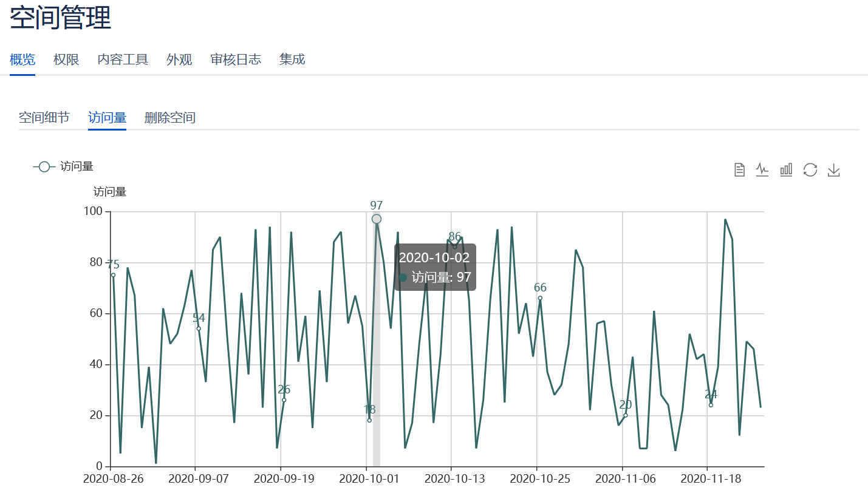Click data point labeled 26

[x=284, y=400]
